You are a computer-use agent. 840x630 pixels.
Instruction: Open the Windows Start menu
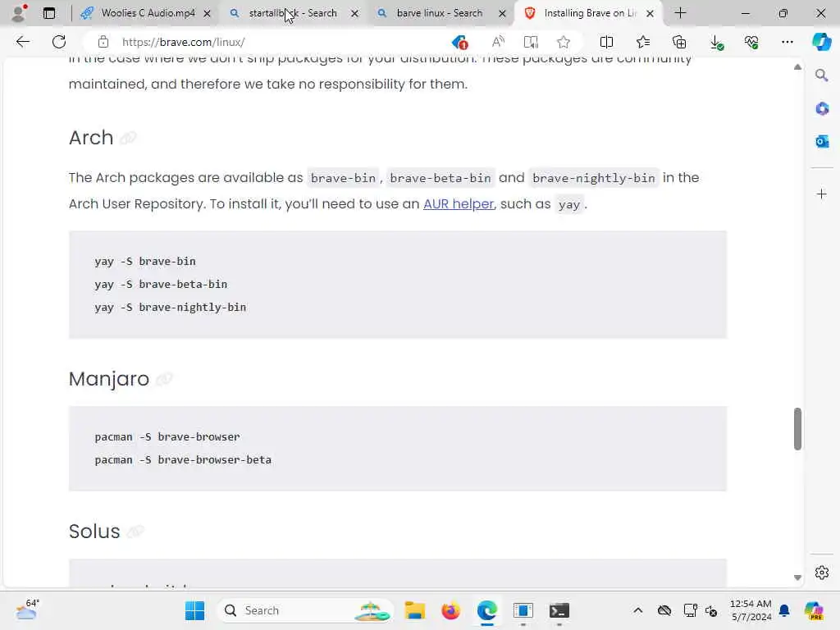pos(194,610)
